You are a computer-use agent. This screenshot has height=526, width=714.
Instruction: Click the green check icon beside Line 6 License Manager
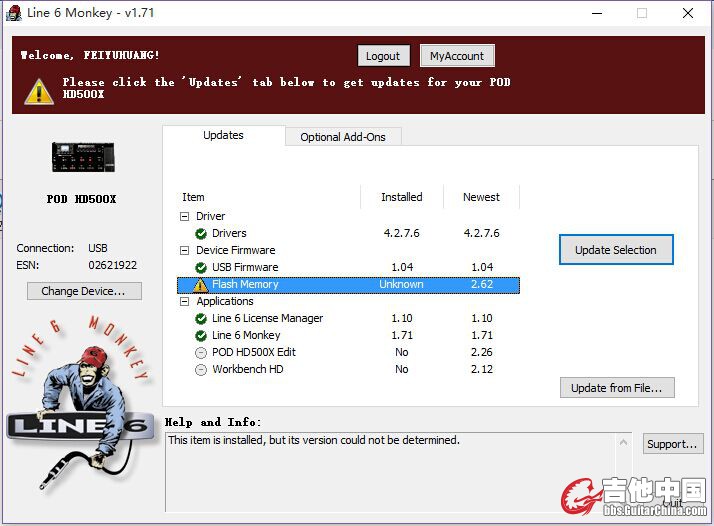point(201,319)
